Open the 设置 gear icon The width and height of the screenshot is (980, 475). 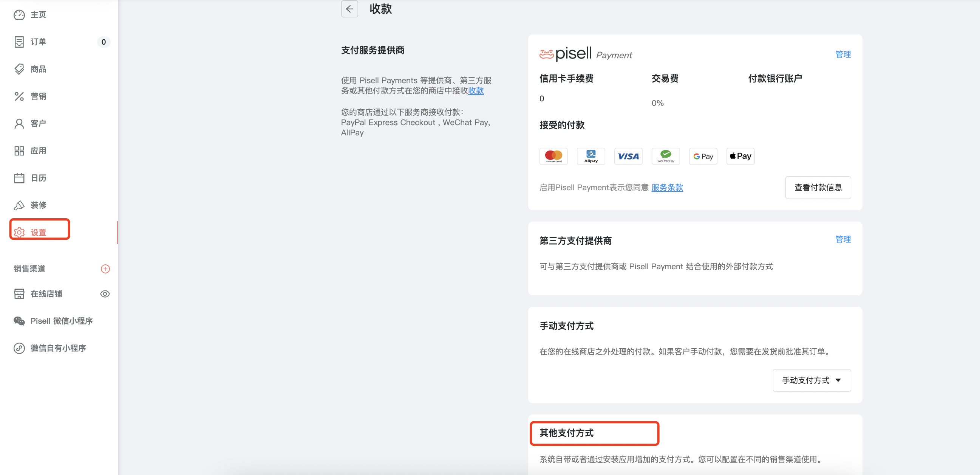(19, 232)
